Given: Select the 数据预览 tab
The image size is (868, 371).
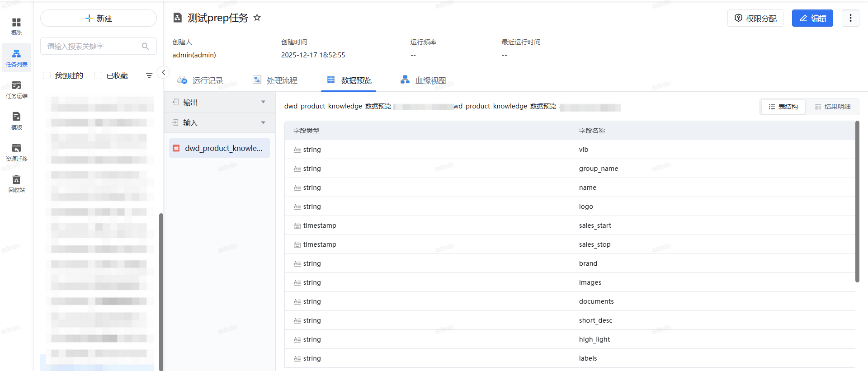Looking at the screenshot, I should click(x=349, y=80).
